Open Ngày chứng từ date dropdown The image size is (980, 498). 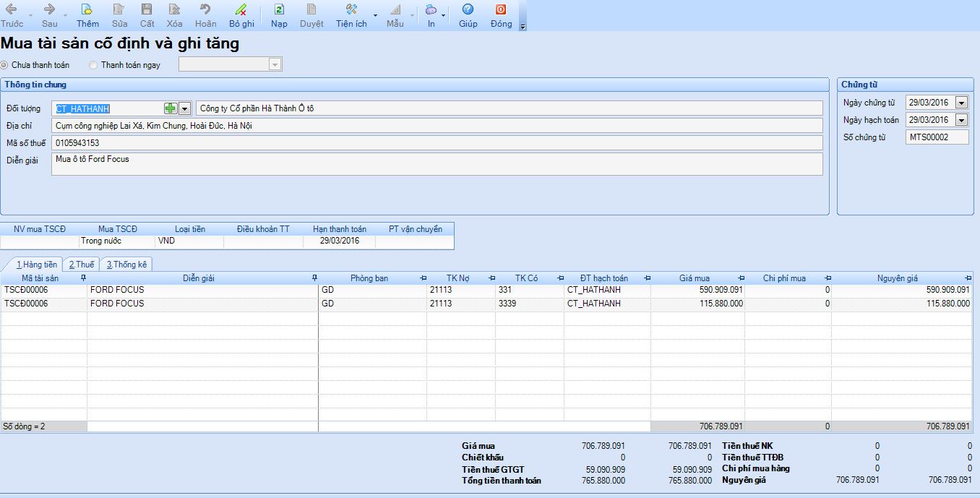click(x=962, y=103)
